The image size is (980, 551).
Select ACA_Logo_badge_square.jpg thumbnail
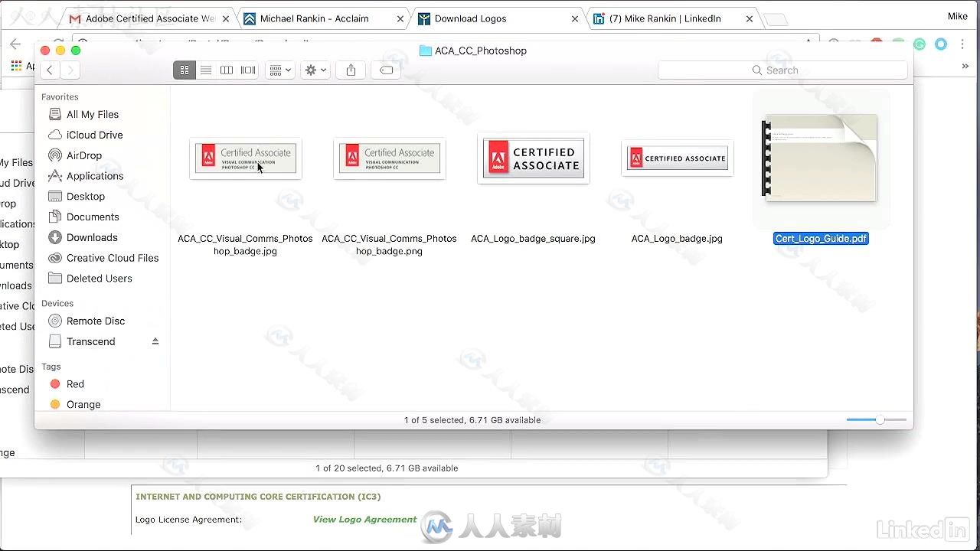[533, 158]
